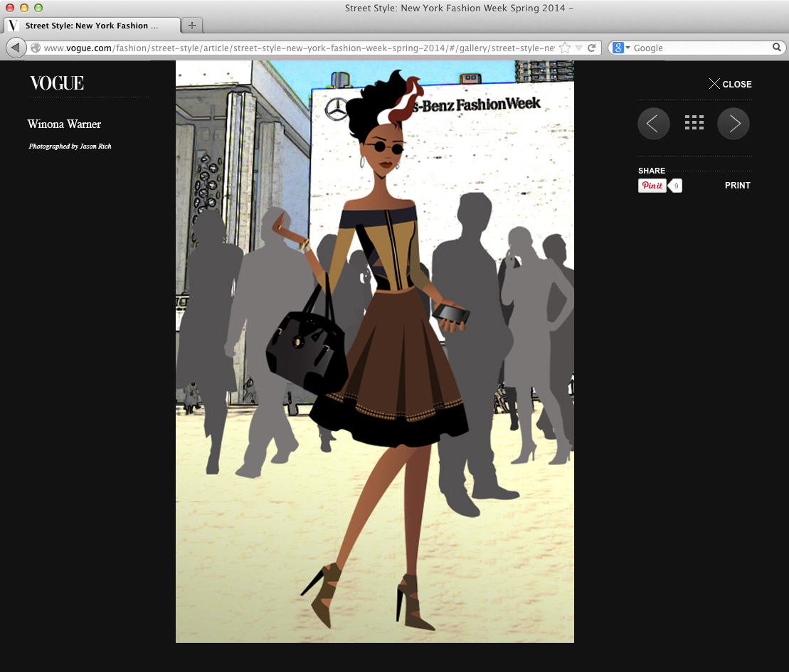789x672 pixels.
Task: Click the Pinterest pin count bubble
Action: tap(675, 186)
